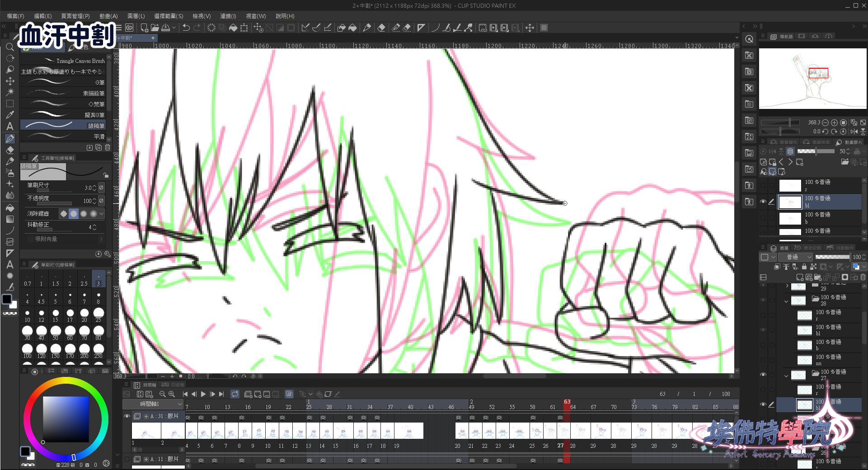Image resolution: width=868 pixels, height=470 pixels.
Task: Select the Fill bucket tool
Action: (x=10, y=208)
